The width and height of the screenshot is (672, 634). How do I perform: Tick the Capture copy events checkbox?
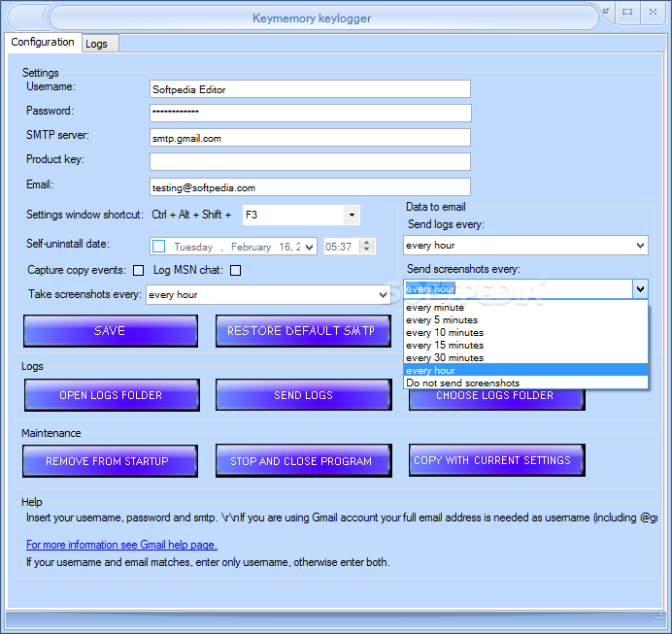[139, 270]
